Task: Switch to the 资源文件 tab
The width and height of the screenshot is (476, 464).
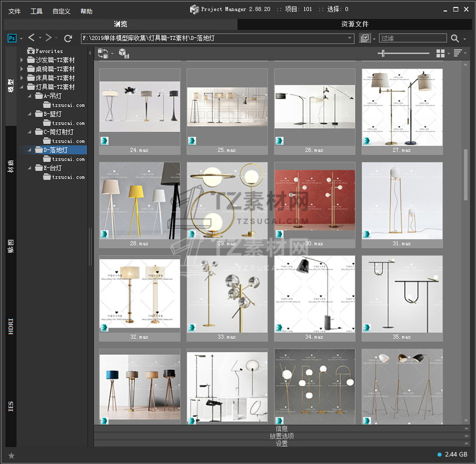Action: (x=355, y=24)
